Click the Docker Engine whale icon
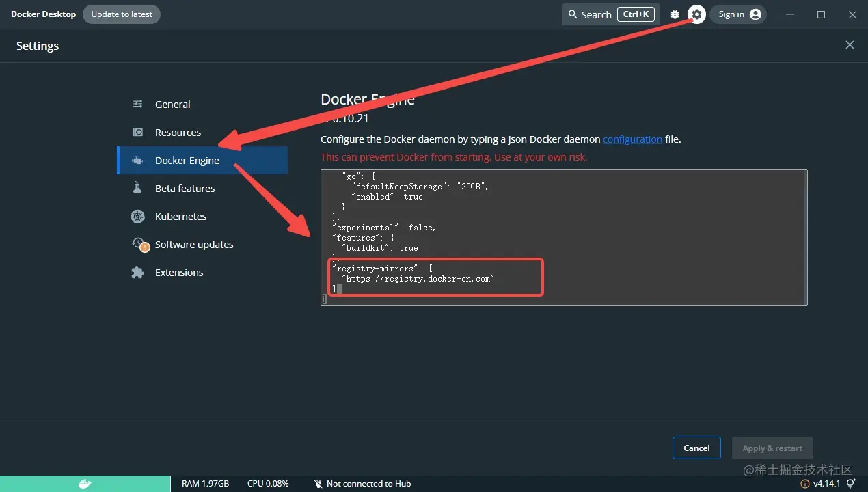The image size is (868, 492). (x=137, y=160)
